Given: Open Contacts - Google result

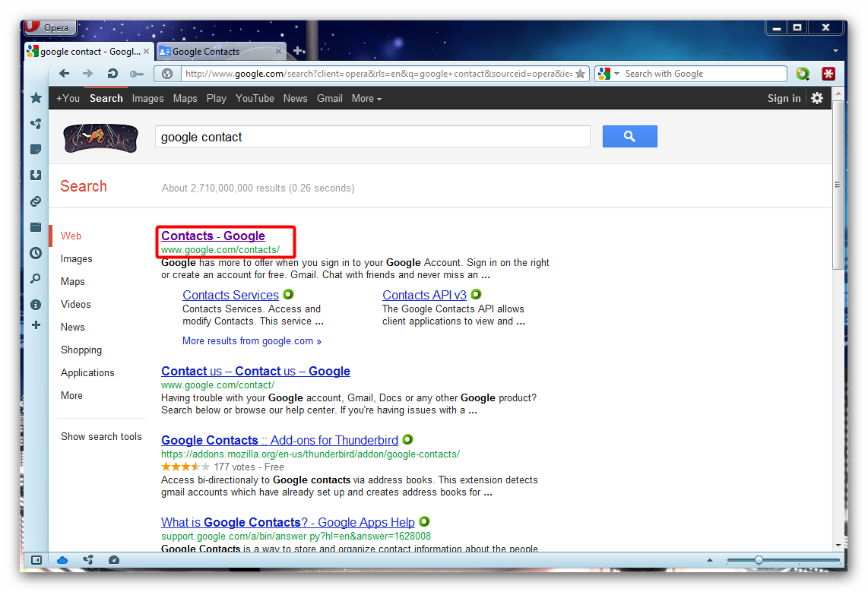Looking at the screenshot, I should coord(213,236).
